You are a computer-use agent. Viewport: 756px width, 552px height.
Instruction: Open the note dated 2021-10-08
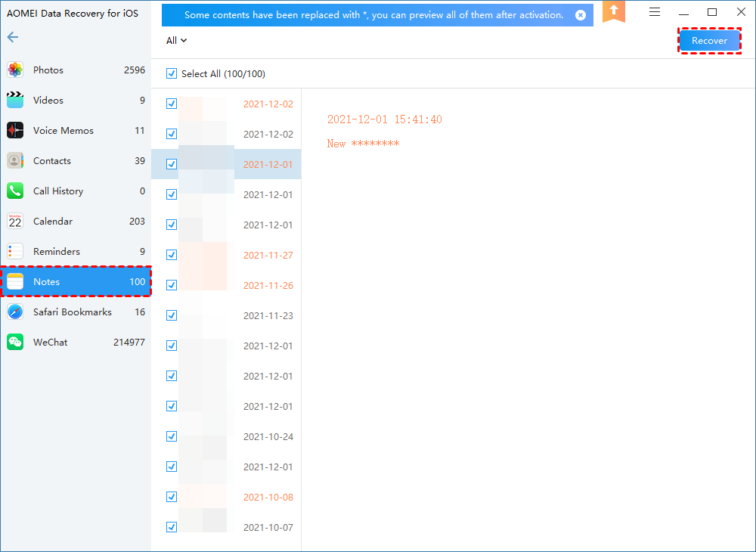coord(268,498)
